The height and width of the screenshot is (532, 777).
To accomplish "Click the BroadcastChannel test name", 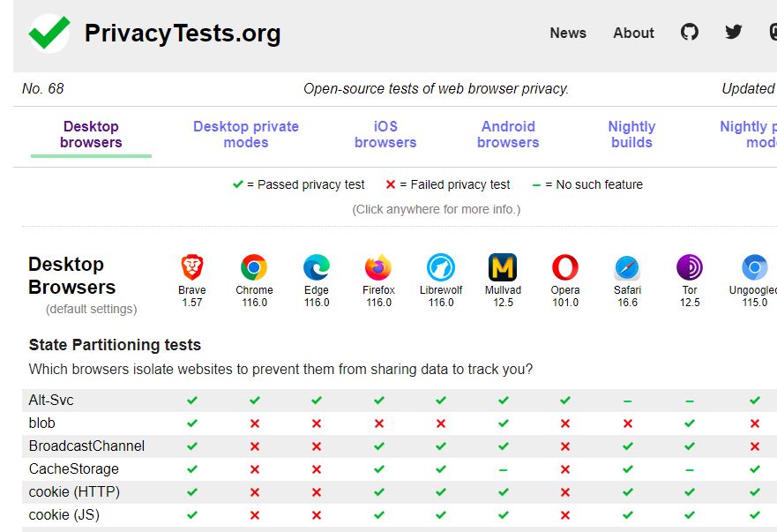I will point(86,446).
